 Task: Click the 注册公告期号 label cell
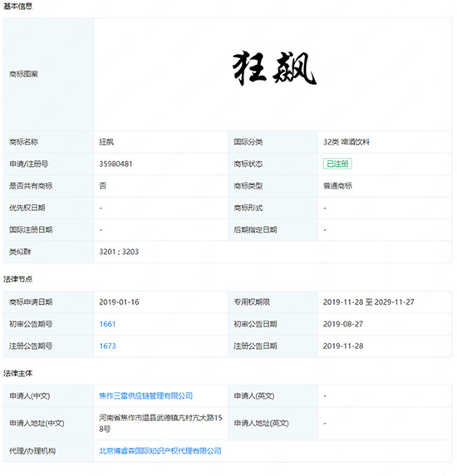tap(48, 346)
